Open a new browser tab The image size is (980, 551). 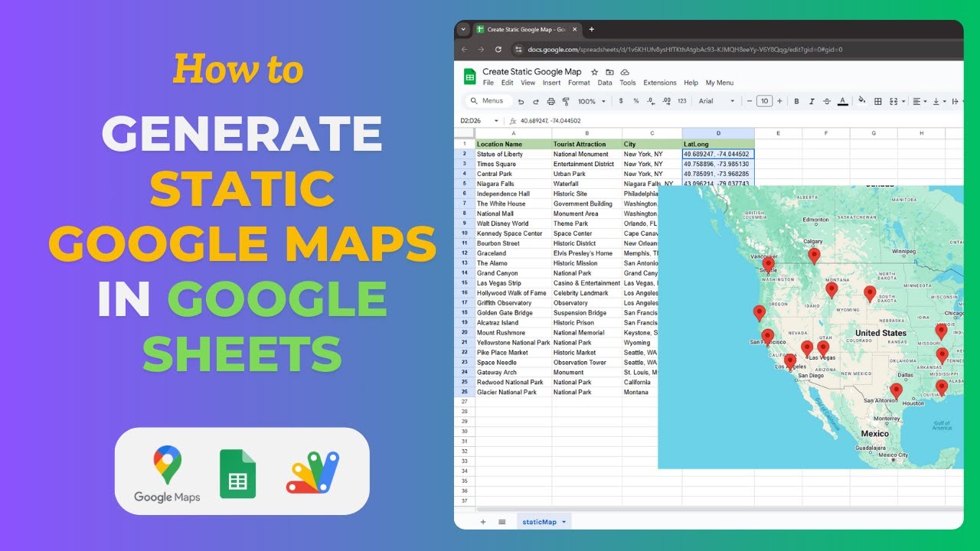pyautogui.click(x=591, y=29)
